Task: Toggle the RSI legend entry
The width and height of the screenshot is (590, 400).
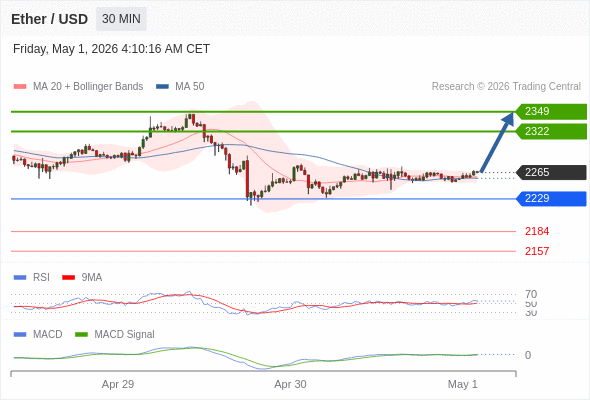Action: coord(32,277)
